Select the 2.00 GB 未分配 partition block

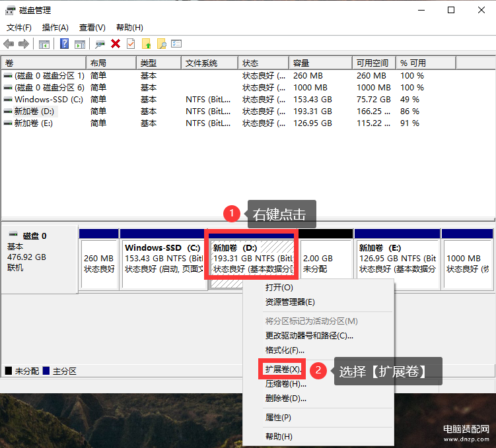pyautogui.click(x=325, y=263)
